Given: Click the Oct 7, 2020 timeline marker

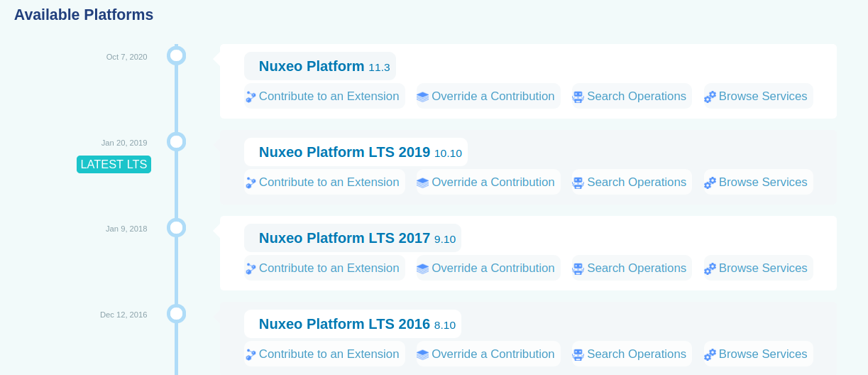Looking at the screenshot, I should click(176, 55).
